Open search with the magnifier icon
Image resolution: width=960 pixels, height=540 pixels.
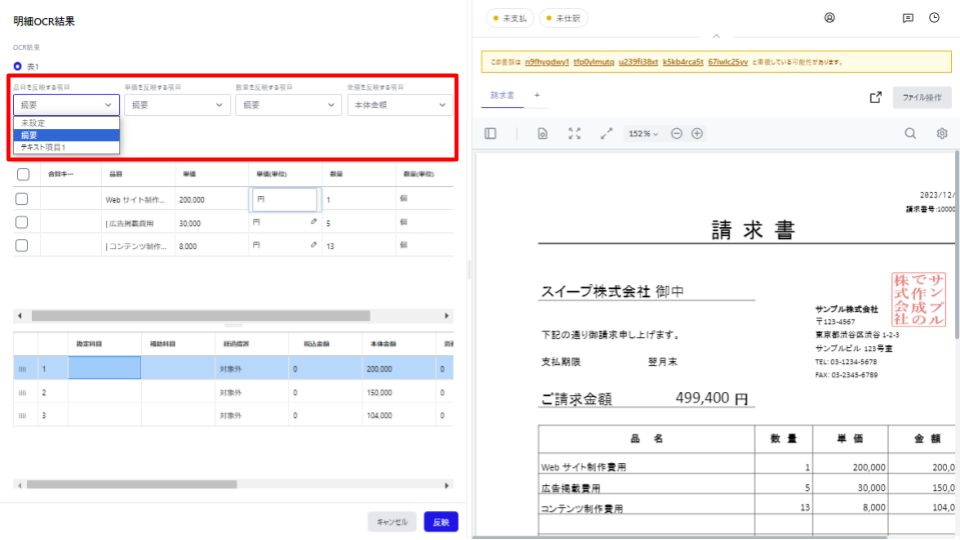[910, 133]
